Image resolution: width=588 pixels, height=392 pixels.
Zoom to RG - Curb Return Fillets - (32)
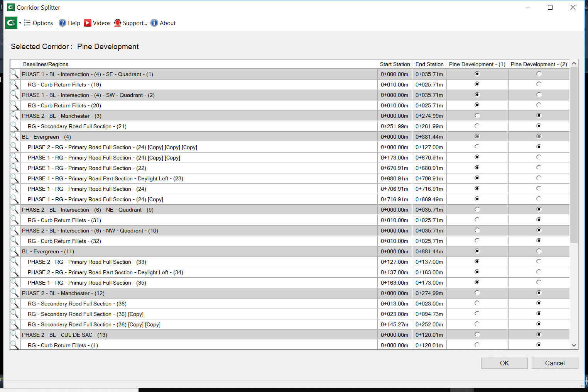point(15,241)
